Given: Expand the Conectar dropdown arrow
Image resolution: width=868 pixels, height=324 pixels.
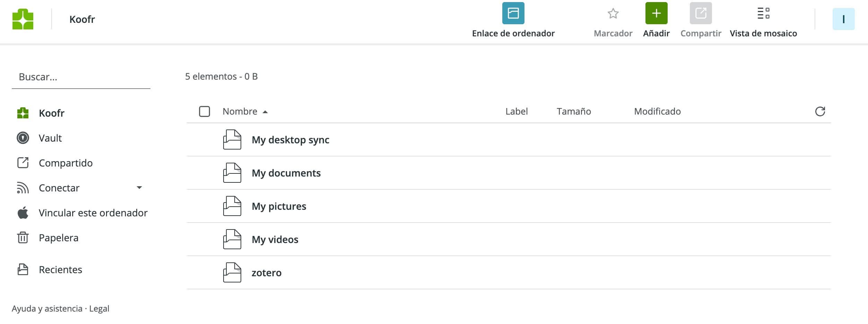Looking at the screenshot, I should point(139,188).
